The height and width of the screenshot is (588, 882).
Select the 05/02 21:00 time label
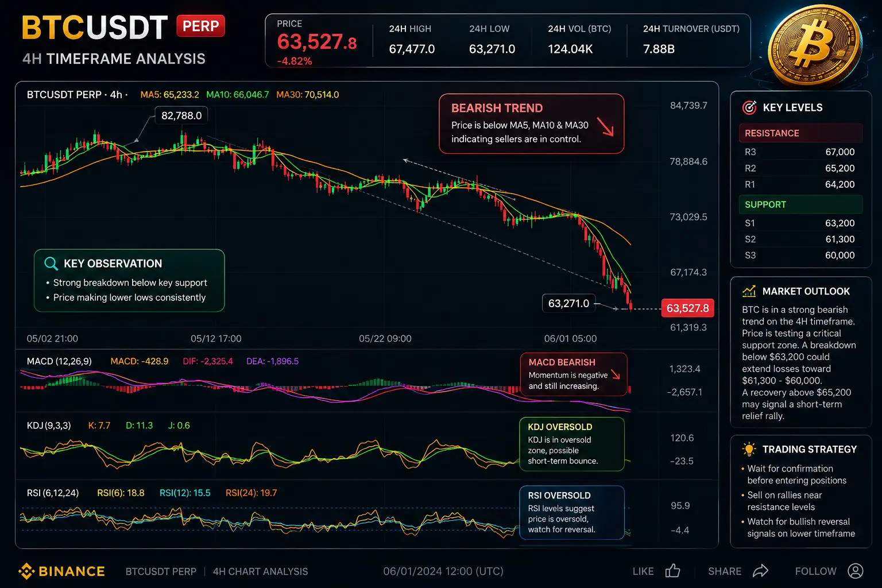52,339
